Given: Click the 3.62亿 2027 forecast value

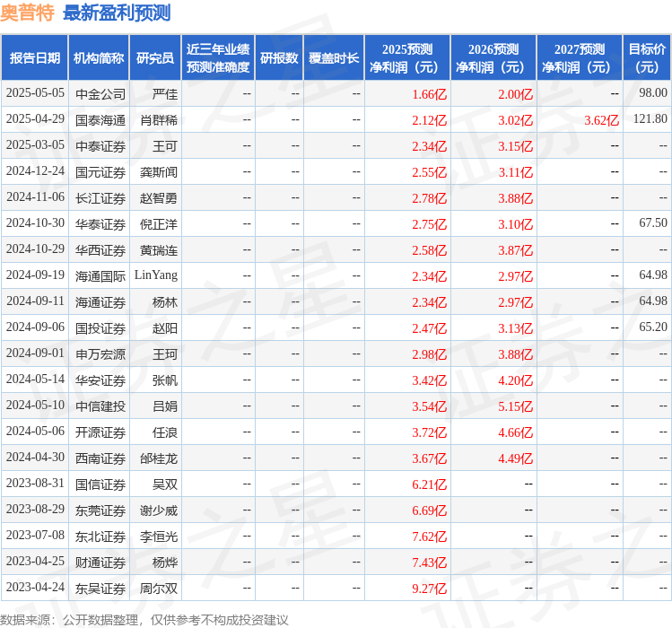Looking at the screenshot, I should pyautogui.click(x=601, y=120).
